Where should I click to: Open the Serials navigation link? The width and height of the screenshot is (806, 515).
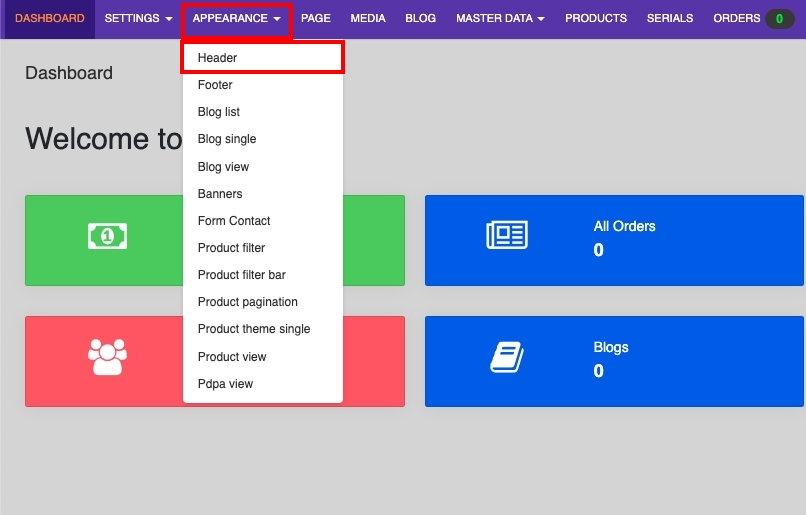click(x=670, y=19)
